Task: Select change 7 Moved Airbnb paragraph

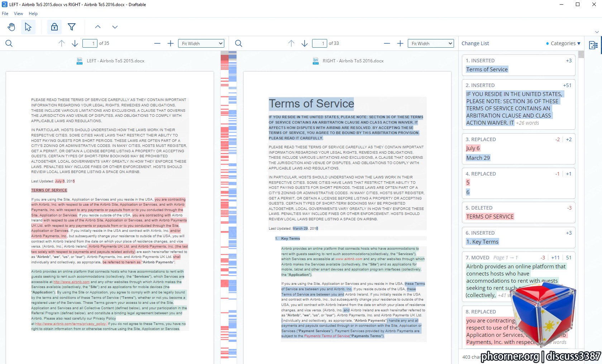Action: (519, 277)
